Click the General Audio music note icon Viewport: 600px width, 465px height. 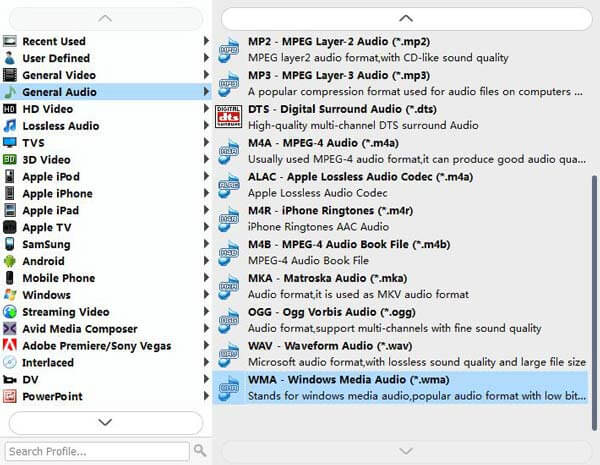pos(10,92)
